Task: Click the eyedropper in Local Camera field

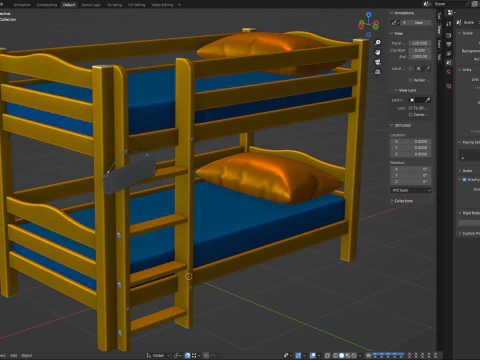Action: point(428,69)
